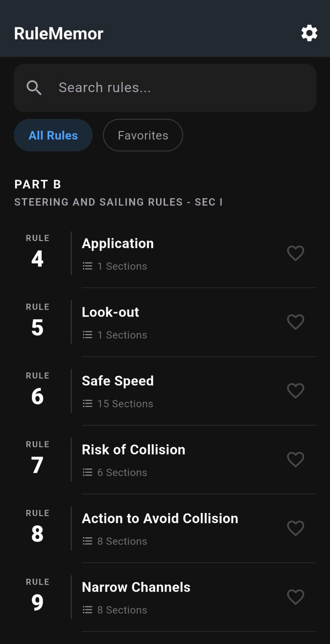330x644 pixels.
Task: Open the Look-out rule entry
Action: pos(165,322)
